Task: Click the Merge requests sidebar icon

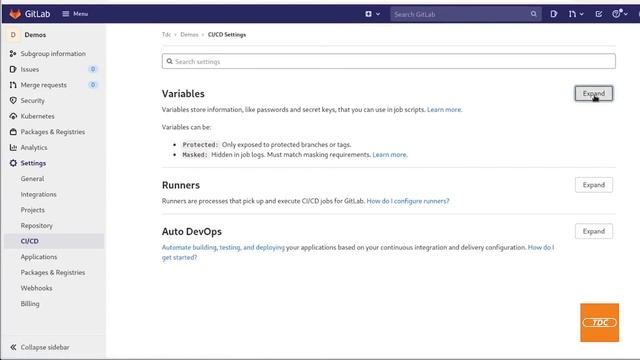Action: coord(13,85)
